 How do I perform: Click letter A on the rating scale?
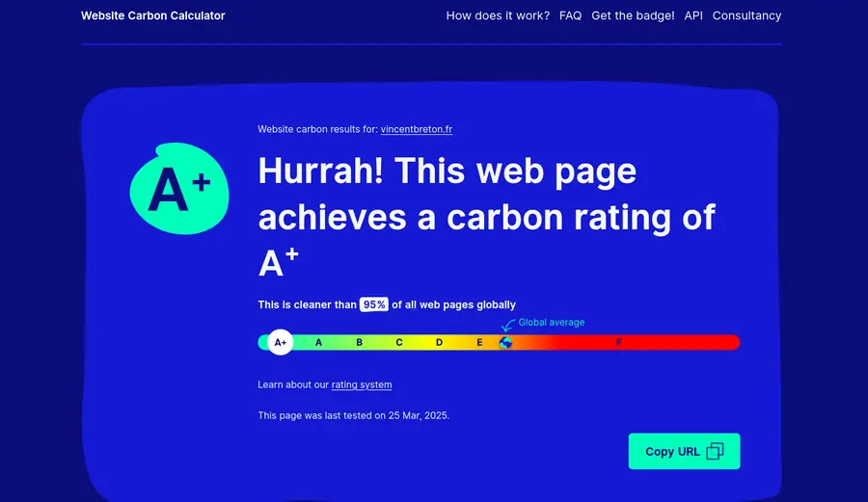click(x=318, y=343)
